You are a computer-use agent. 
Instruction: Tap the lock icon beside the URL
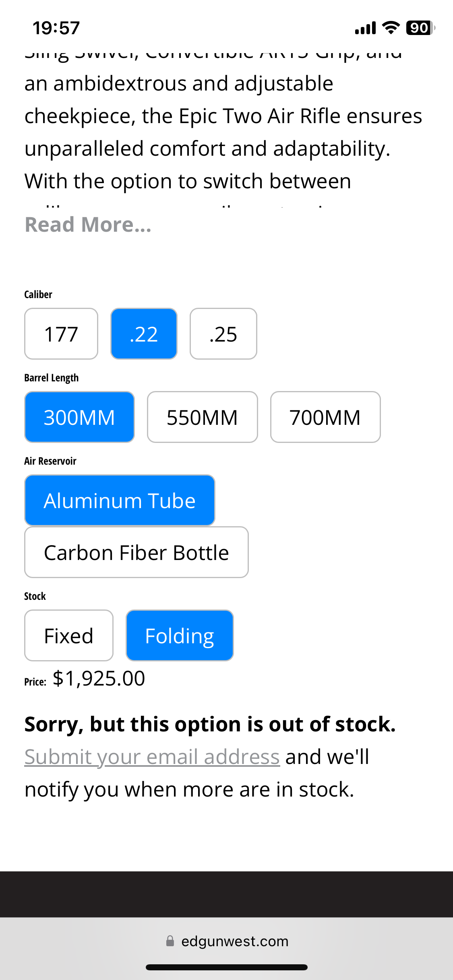point(170,941)
